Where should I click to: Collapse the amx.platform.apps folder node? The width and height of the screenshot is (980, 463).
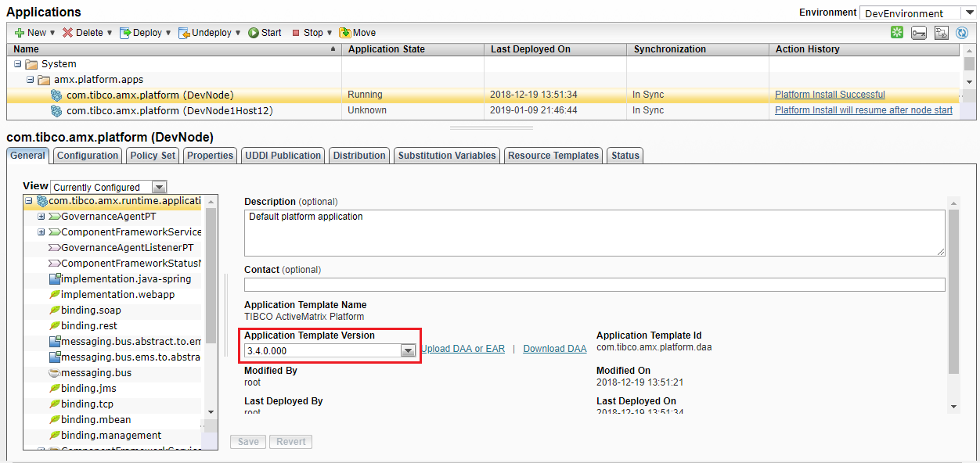pos(31,80)
